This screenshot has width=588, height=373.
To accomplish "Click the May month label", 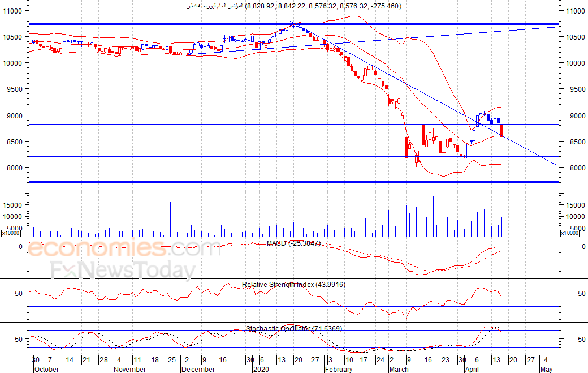I will coord(547,369).
